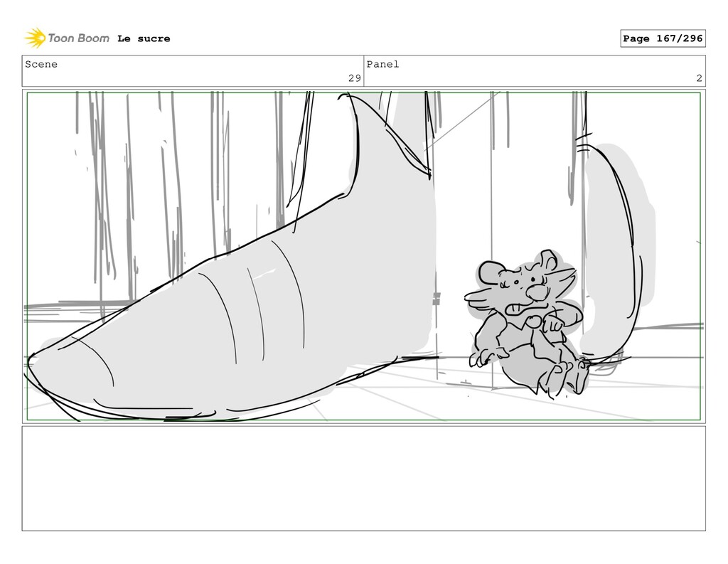Click the 'Scene' label
This screenshot has width=728, height=564.
point(41,64)
